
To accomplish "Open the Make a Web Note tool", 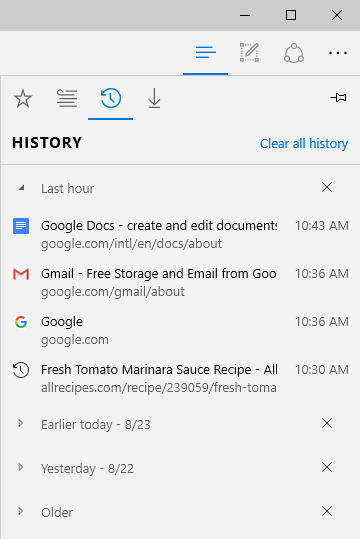I will point(249,53).
